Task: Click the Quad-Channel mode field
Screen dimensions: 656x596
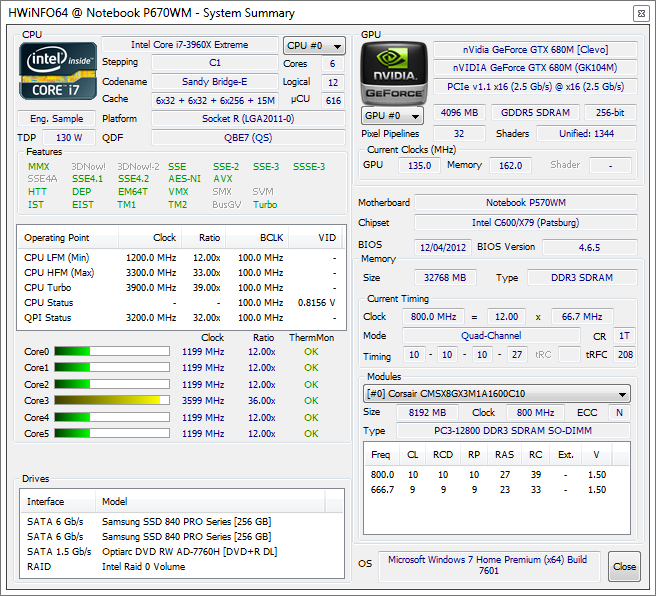Action: tap(491, 335)
